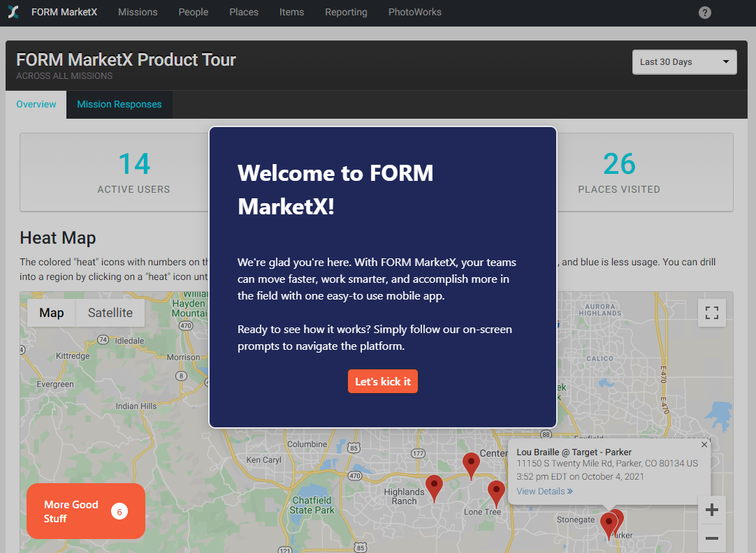
Task: Click the Evergreen map label
Action: tap(55, 385)
